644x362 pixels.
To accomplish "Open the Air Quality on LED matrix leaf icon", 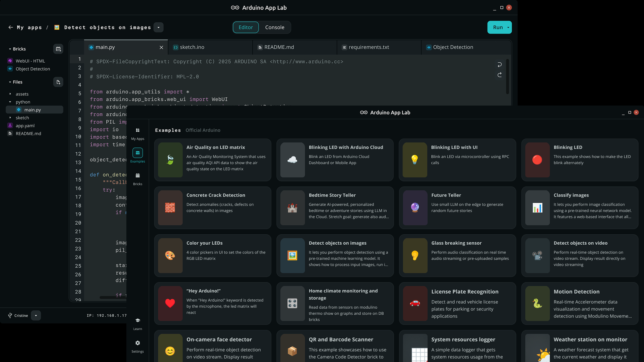I will (x=170, y=160).
